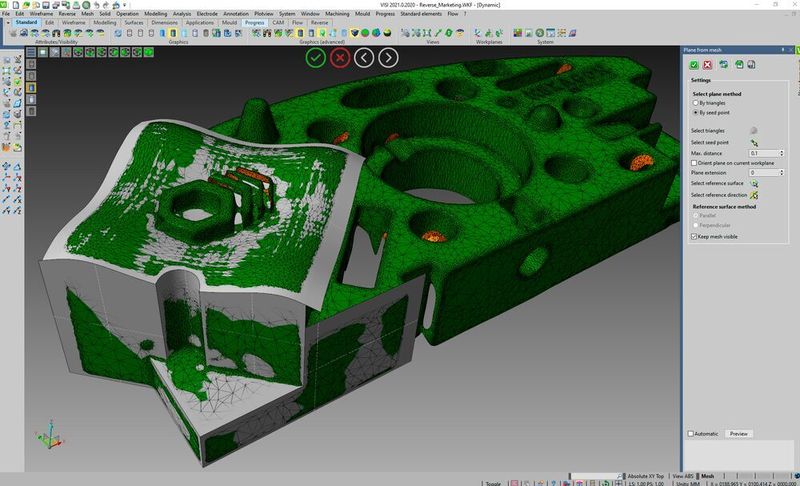Viewport: 800px width, 486px height.
Task: Apply Plane from mesh with green check icon
Action: 694,65
